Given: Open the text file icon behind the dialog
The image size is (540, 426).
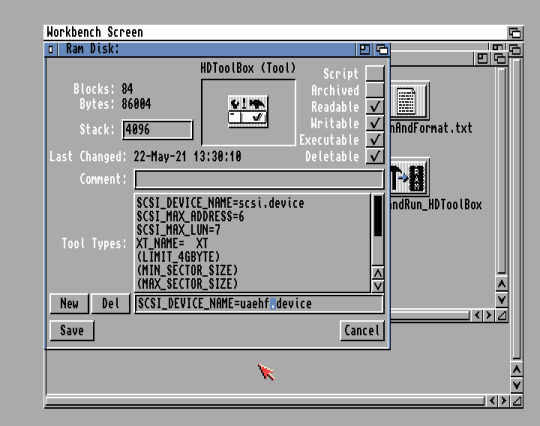Looking at the screenshot, I should [x=410, y=101].
